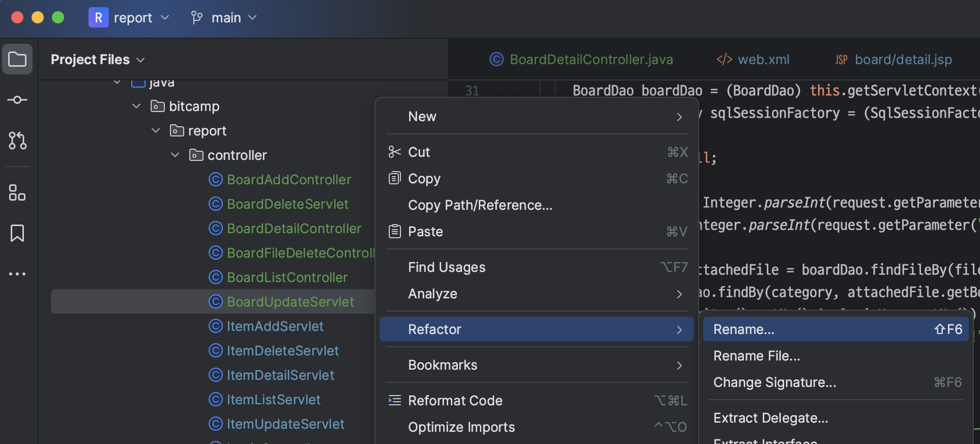Open the Project tool window folder icon
The height and width of the screenshot is (444, 980).
click(17, 60)
